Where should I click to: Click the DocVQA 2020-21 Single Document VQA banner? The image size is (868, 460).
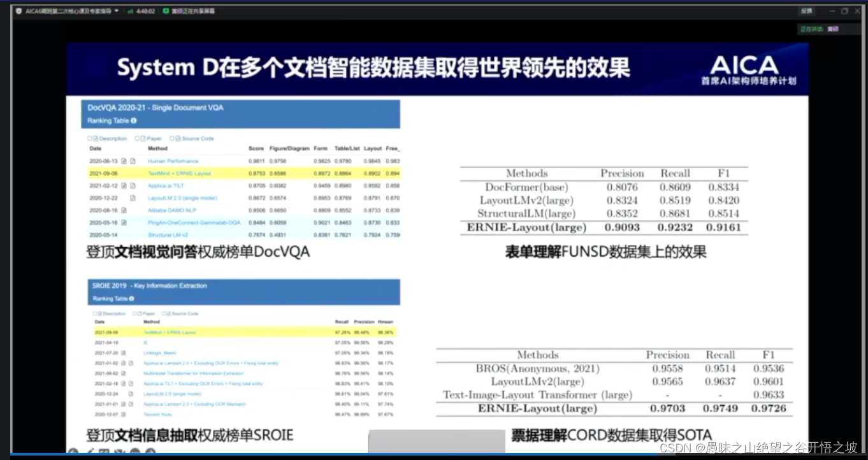pyautogui.click(x=241, y=114)
